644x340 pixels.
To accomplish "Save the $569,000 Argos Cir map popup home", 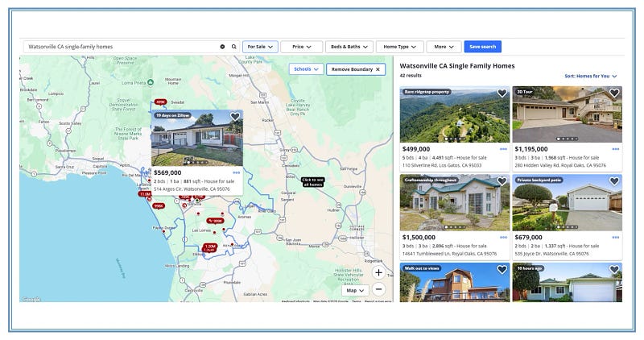I will coord(235,117).
